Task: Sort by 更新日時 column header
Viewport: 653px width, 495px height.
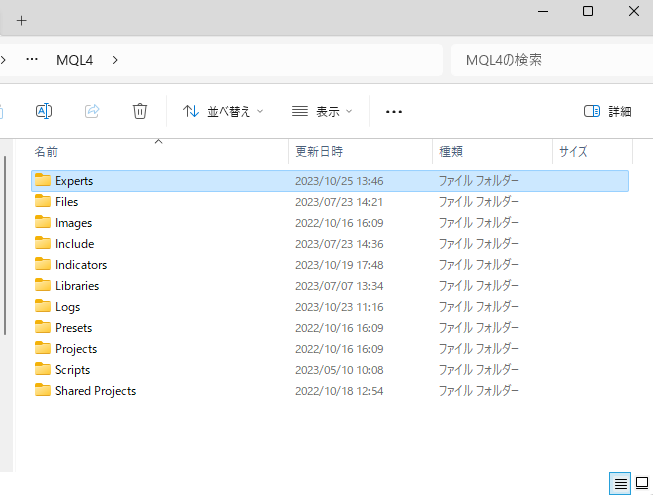Action: tap(320, 152)
